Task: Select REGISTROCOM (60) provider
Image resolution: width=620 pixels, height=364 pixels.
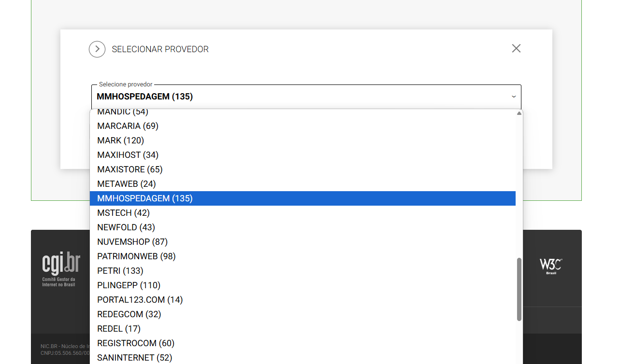Action: click(303, 343)
